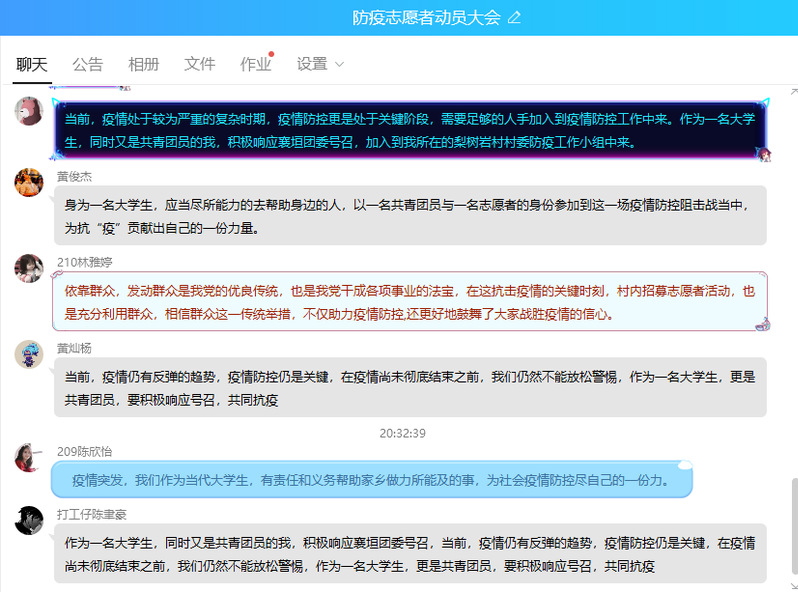Screen dimensions: 798x592
Task: Click 209陈欣怡's avatar image
Action: tap(29, 457)
